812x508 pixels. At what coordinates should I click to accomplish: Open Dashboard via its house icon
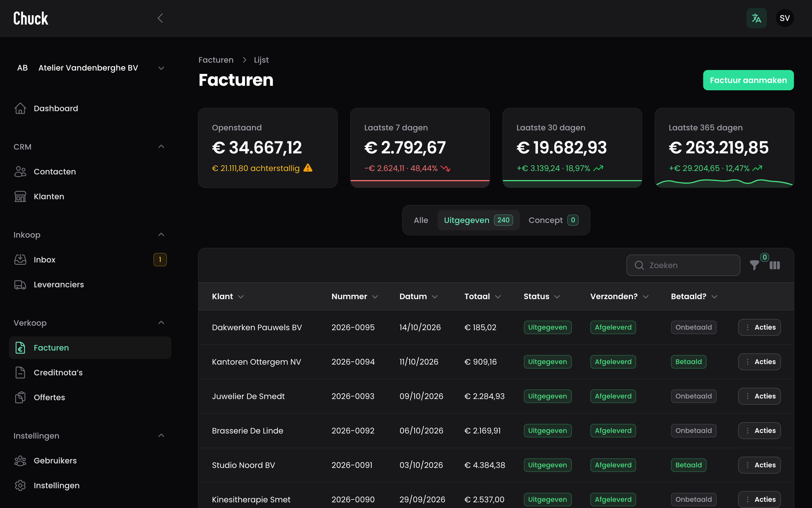coord(20,109)
